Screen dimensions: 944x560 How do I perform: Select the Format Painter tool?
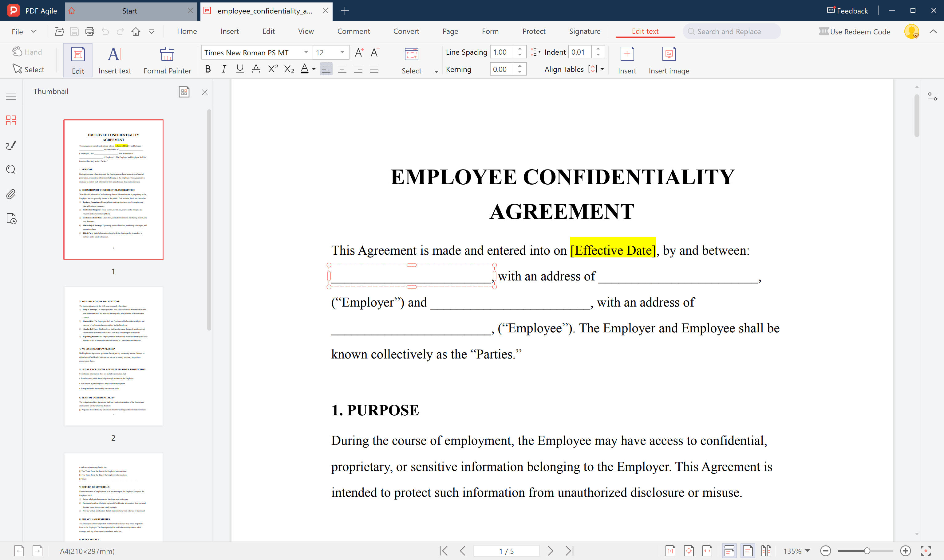point(167,60)
